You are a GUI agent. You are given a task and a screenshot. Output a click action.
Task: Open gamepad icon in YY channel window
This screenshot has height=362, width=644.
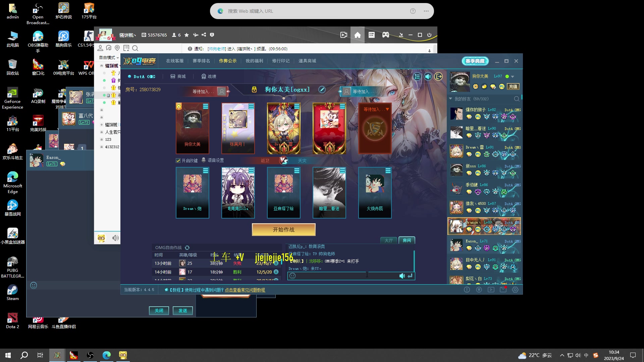pyautogui.click(x=386, y=35)
